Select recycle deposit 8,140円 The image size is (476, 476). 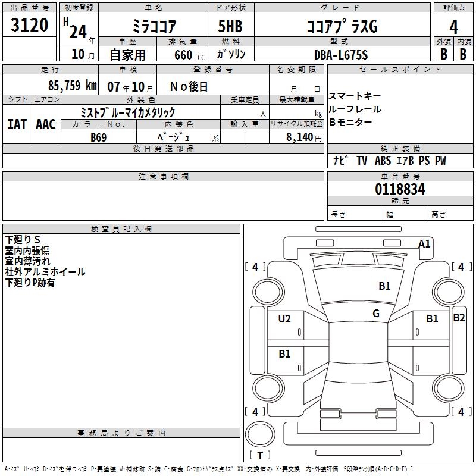click(304, 137)
